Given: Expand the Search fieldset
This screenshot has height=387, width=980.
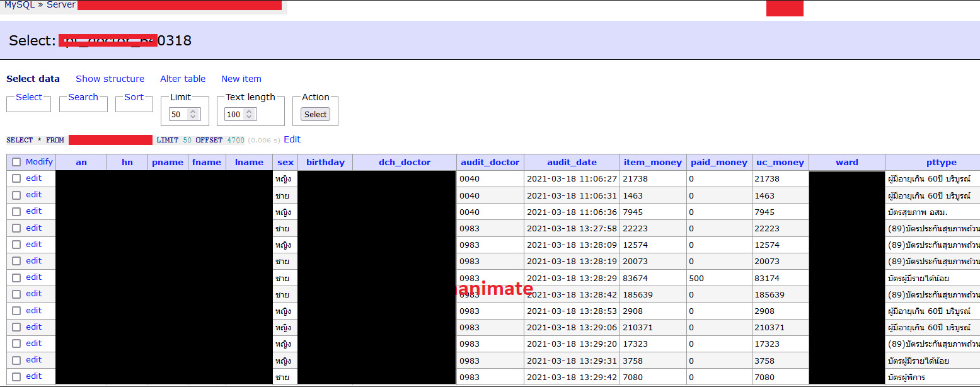Looking at the screenshot, I should [x=83, y=97].
